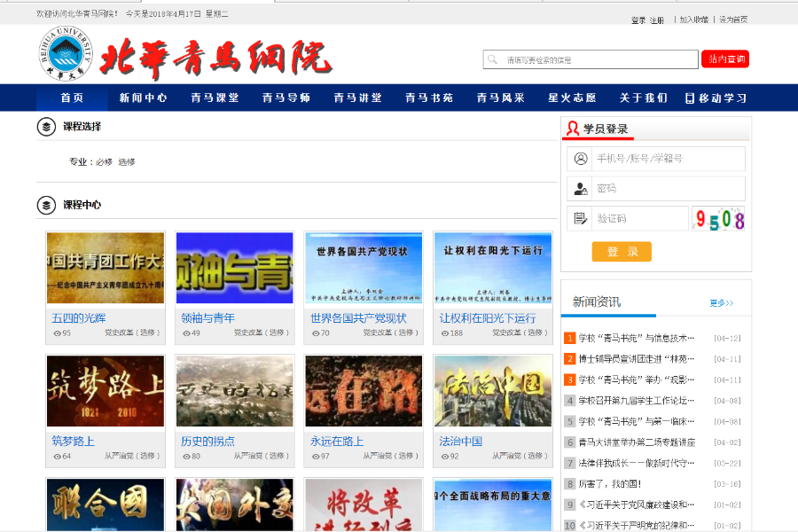Click the orange 登录 button
The image size is (798, 532).
pyautogui.click(x=622, y=252)
